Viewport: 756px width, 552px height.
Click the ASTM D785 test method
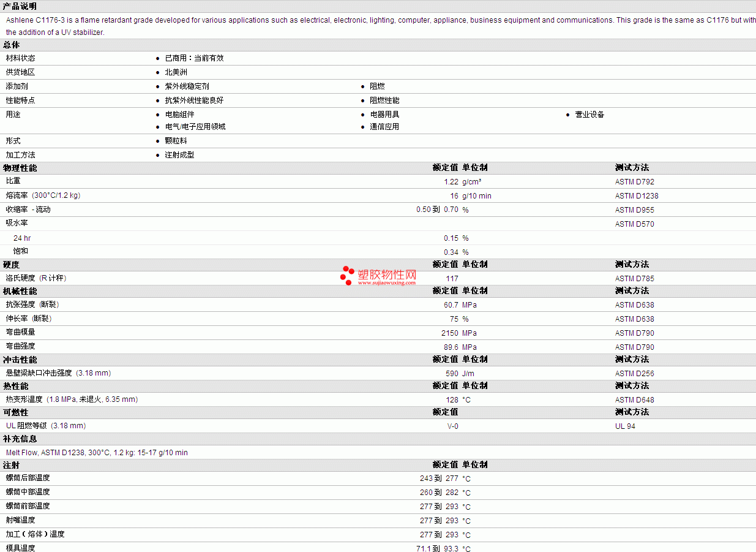[x=635, y=279]
